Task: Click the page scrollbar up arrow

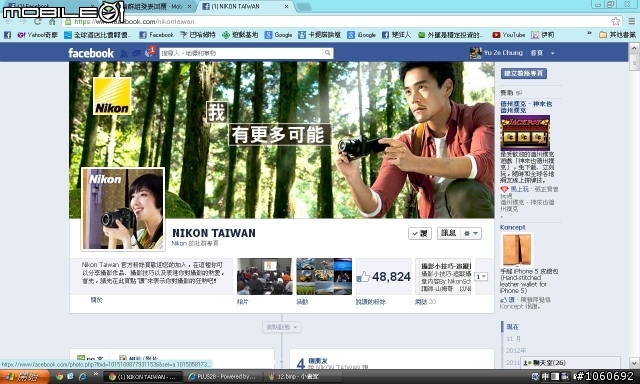Action: [634, 48]
